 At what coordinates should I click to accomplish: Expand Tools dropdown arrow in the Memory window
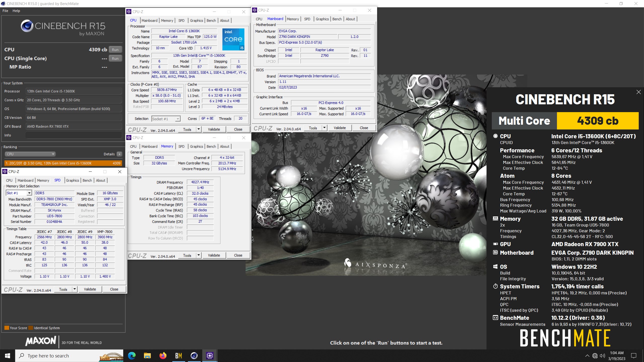pos(198,255)
